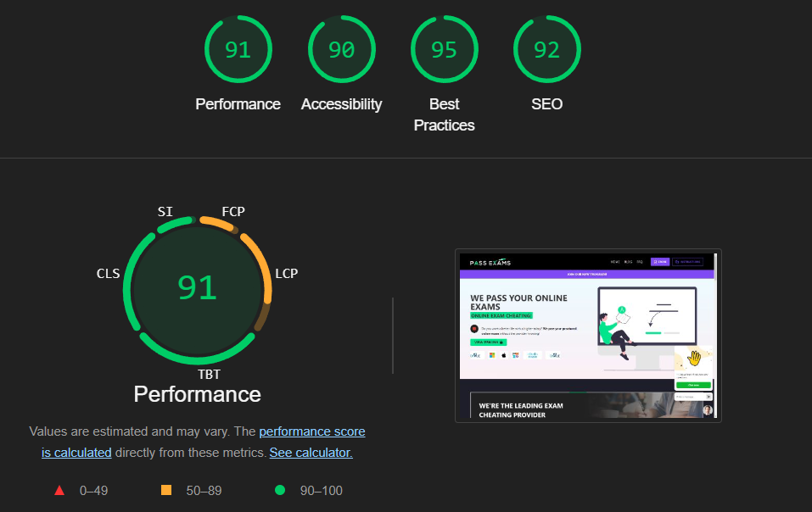Screen dimensions: 812x512
Task: Click the large central 91 performance gauge
Action: tap(198, 290)
